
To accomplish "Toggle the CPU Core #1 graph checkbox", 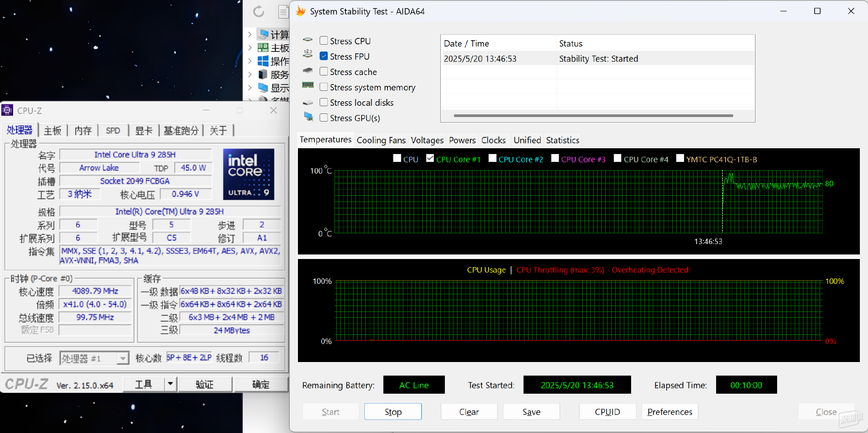I will point(430,158).
